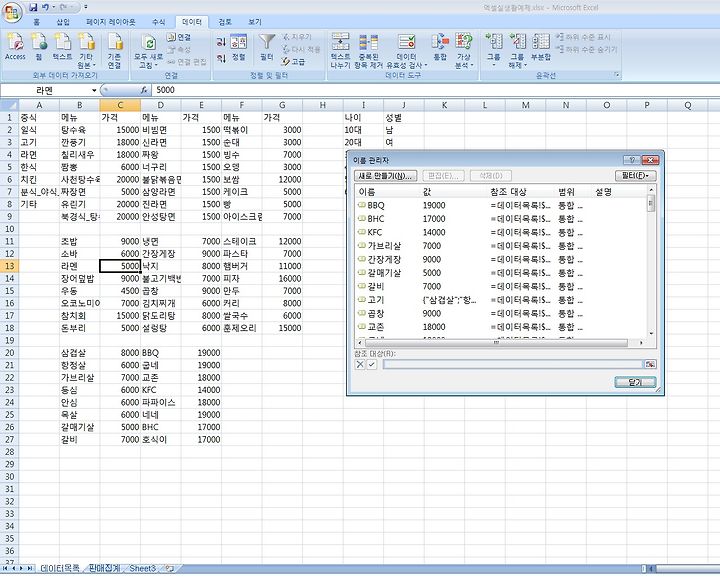The image size is (720, 586).
Task: Sort descending icon in Sort & Filter group
Action: click(221, 58)
